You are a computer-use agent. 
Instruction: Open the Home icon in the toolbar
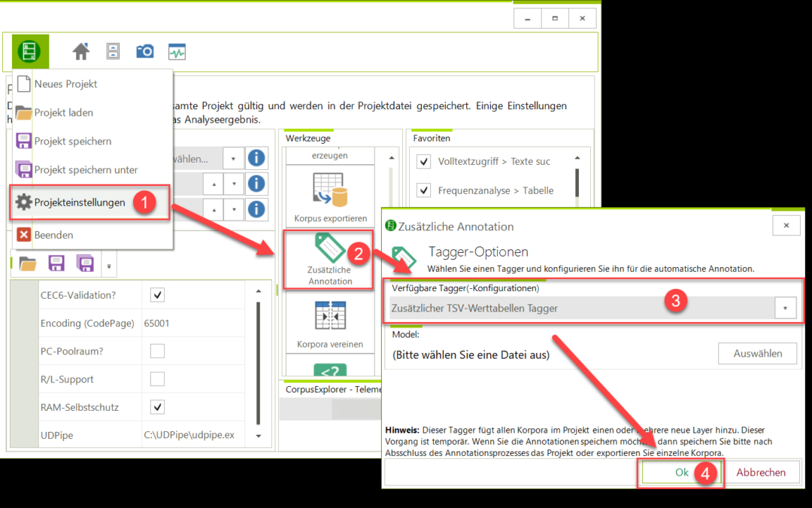pos(81,51)
